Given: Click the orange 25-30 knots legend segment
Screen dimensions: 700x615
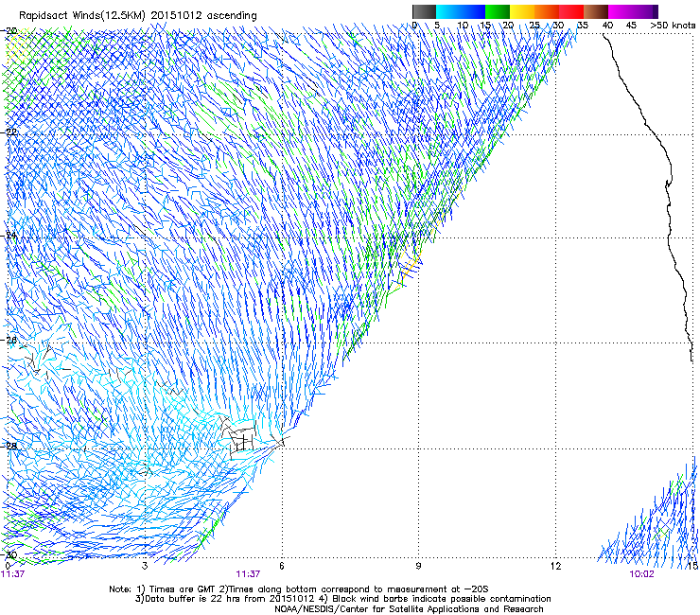Looking at the screenshot, I should tap(547, 11).
